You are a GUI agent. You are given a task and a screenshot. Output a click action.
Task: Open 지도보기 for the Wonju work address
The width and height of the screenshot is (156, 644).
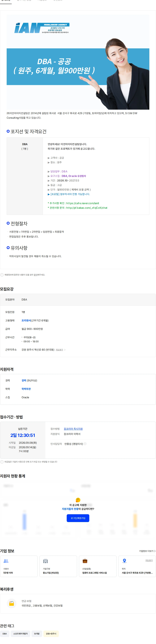pos(59,350)
